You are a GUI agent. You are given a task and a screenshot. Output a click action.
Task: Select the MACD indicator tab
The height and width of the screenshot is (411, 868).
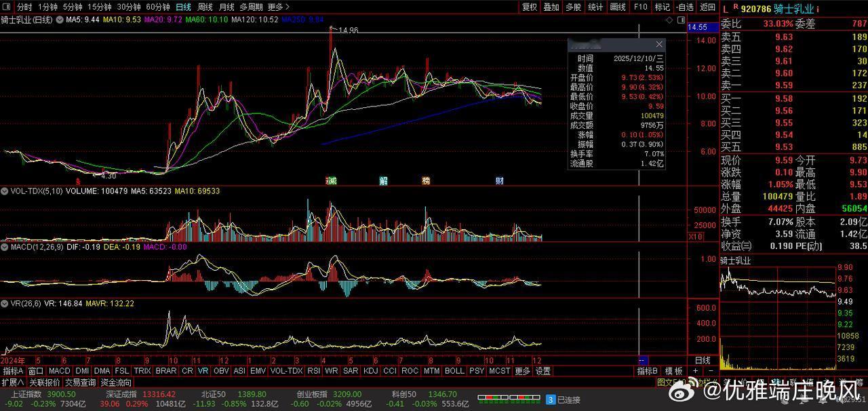coord(60,371)
